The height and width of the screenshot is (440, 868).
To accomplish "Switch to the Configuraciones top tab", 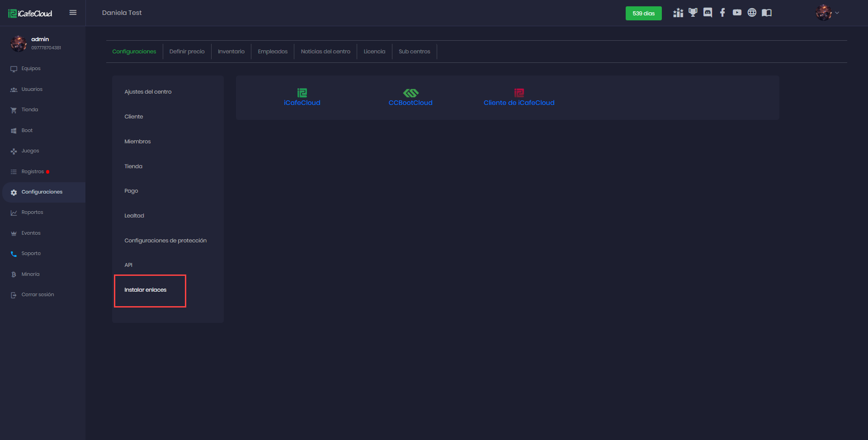I will tap(134, 52).
